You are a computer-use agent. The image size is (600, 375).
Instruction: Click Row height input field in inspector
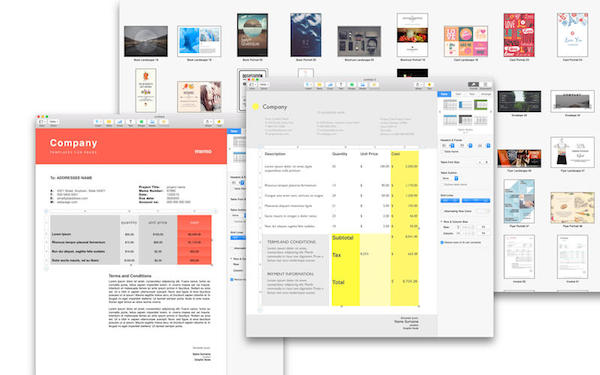coord(483,227)
